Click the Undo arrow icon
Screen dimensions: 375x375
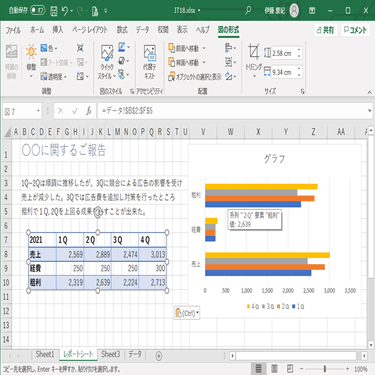point(65,11)
